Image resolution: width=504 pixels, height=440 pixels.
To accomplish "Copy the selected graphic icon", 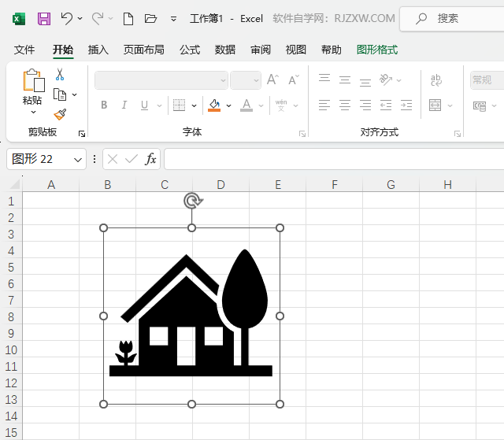I will tap(60, 94).
